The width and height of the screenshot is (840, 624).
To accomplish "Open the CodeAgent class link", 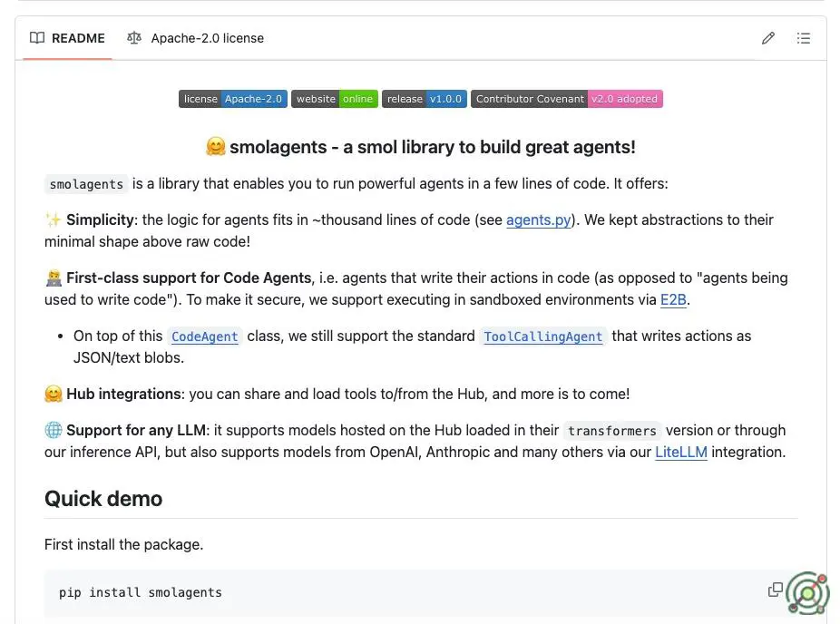I will click(x=205, y=336).
